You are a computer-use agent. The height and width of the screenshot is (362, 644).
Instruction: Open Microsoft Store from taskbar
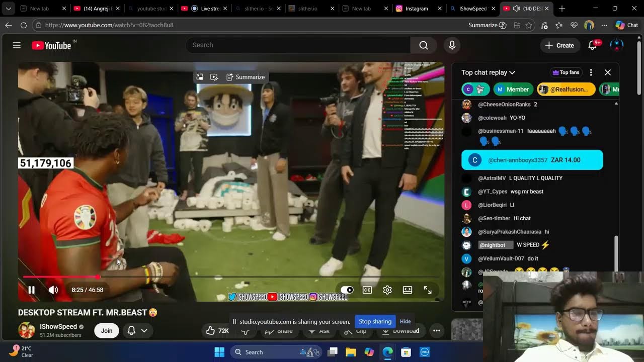point(406,352)
